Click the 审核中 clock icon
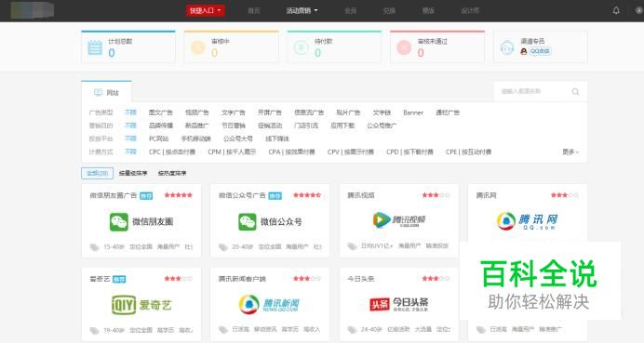 (x=198, y=47)
